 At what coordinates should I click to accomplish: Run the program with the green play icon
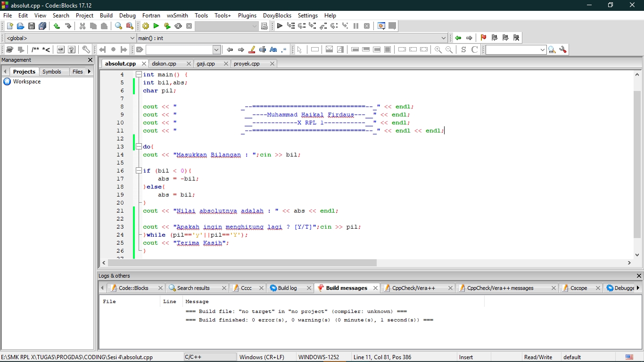pos(156,26)
